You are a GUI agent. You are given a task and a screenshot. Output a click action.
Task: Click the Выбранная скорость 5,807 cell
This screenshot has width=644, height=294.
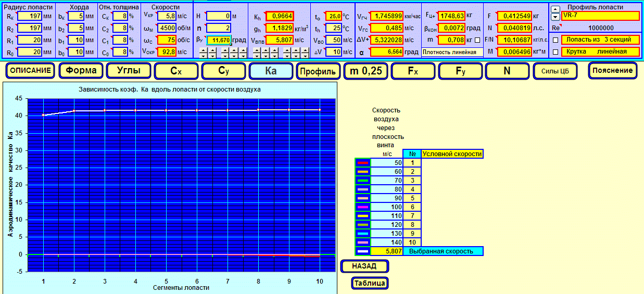(x=387, y=251)
